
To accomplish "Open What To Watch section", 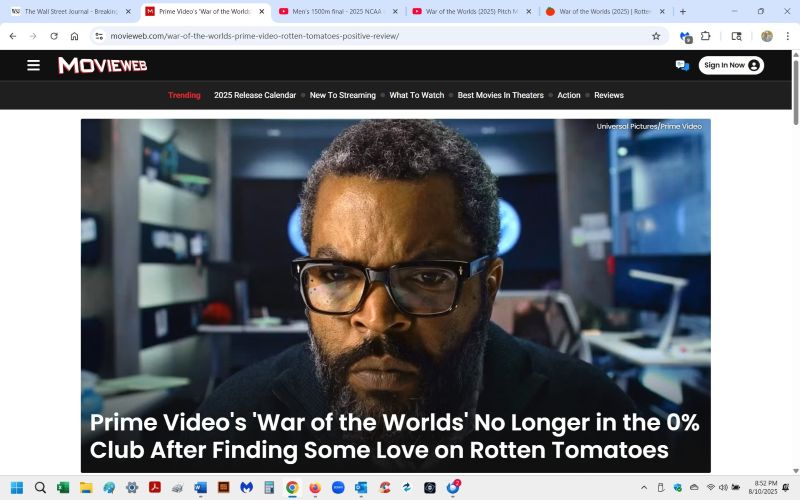I will point(416,95).
